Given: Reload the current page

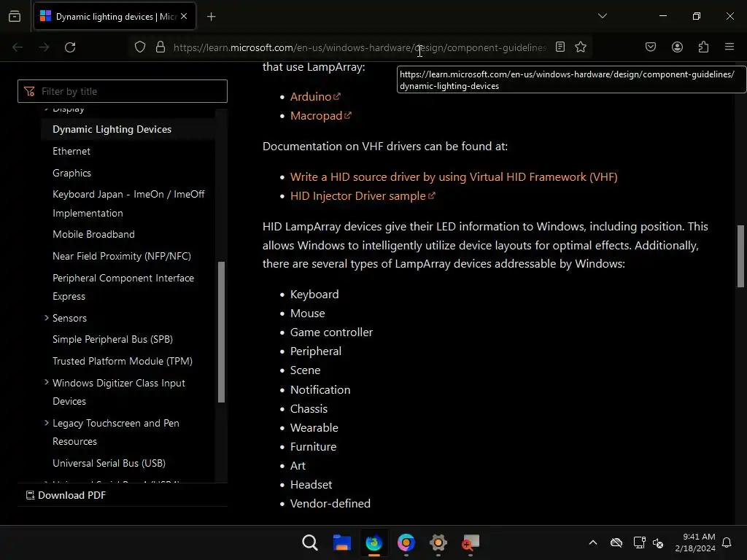Looking at the screenshot, I should 70,47.
